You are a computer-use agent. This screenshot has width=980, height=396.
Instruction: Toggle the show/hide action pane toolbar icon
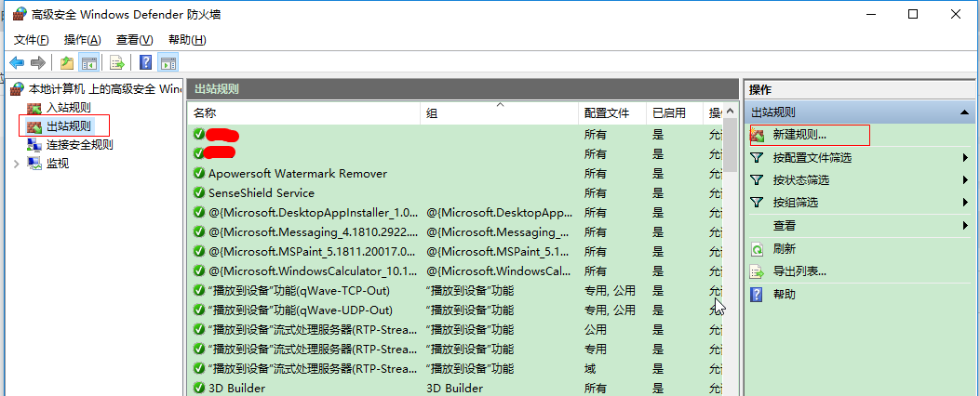pos(168,62)
